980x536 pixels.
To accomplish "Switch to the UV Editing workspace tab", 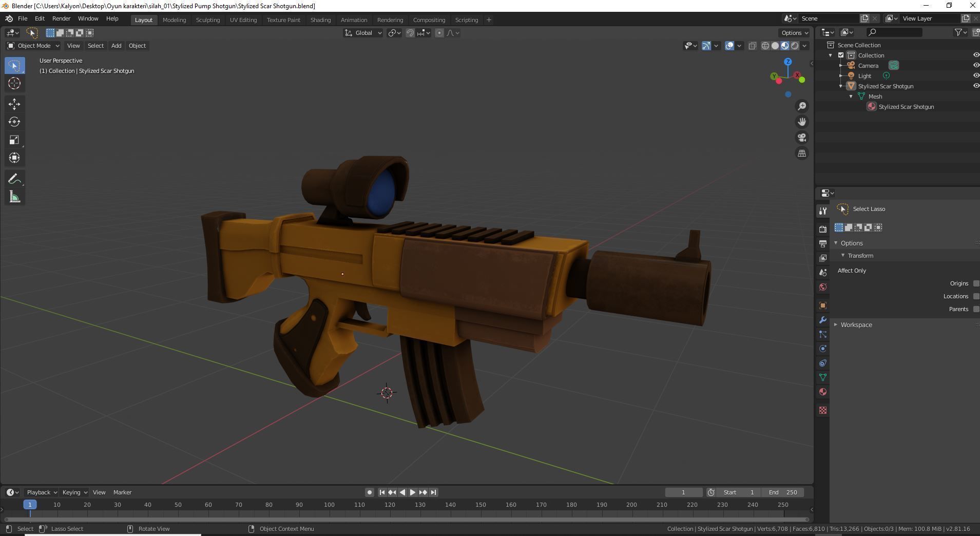I will click(243, 20).
